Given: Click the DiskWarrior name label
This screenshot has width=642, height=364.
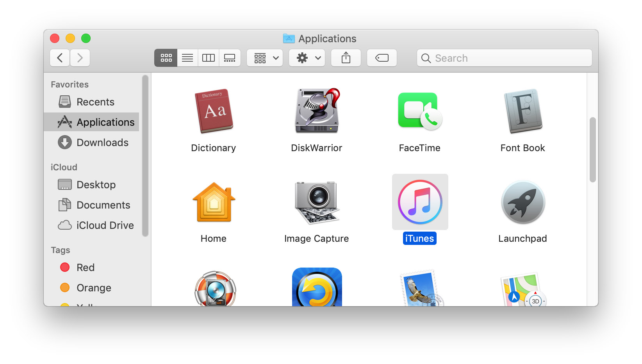Looking at the screenshot, I should tap(317, 148).
